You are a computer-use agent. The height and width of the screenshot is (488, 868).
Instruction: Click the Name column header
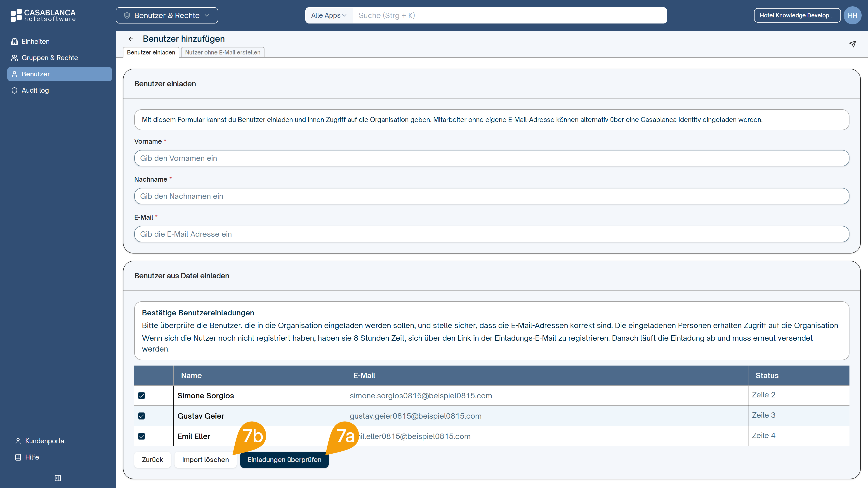pos(259,375)
